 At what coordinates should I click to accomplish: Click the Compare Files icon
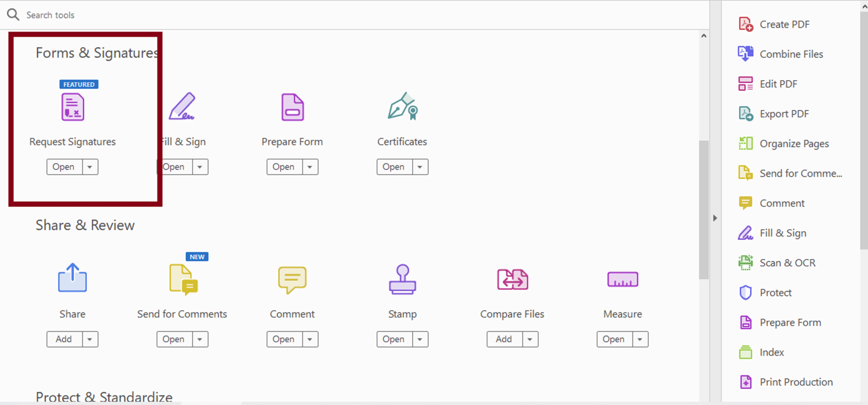pos(512,279)
